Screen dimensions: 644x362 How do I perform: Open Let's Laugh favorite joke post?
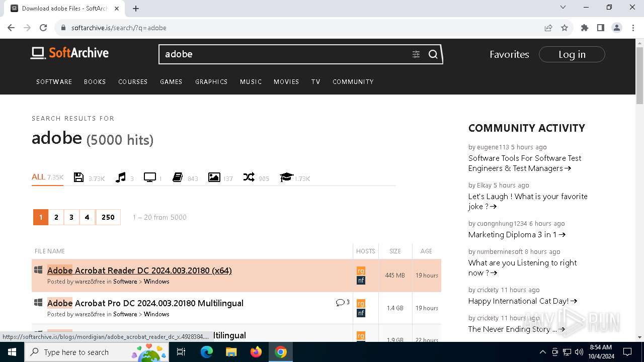528,201
